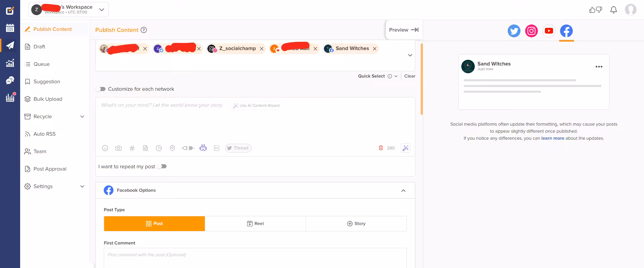Insert a hashtag using the hash icon
644x268 pixels.
[x=132, y=148]
